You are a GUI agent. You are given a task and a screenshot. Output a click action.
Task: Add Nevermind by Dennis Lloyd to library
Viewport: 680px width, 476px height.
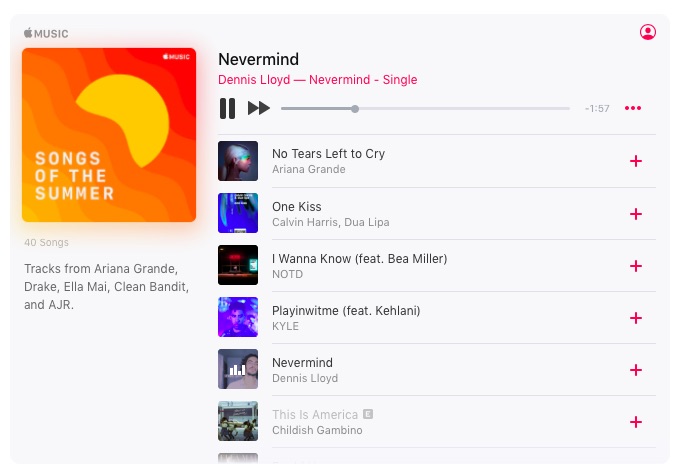(x=636, y=370)
